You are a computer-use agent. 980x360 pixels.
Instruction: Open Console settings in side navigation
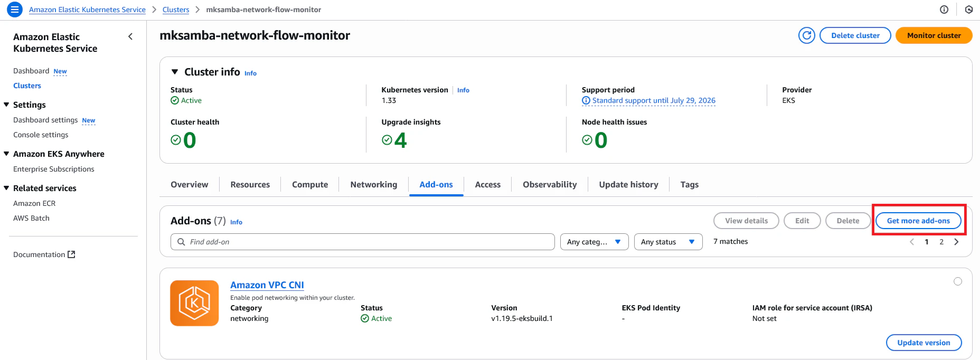[x=41, y=135]
